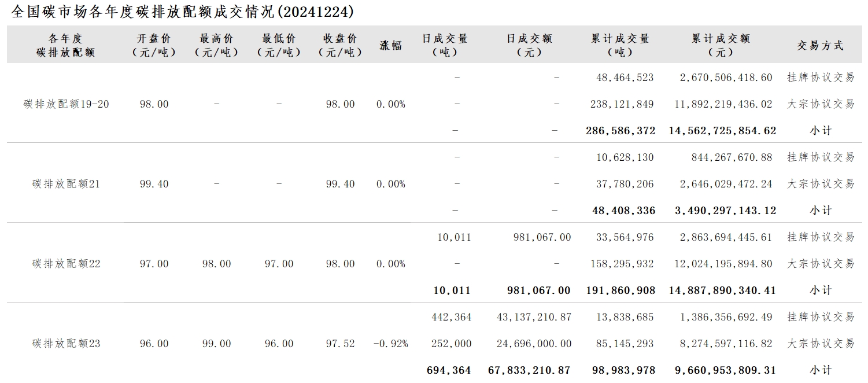This screenshot has width=868, height=383.
Task: Select the 交易方式 column header
Action: tap(820, 46)
